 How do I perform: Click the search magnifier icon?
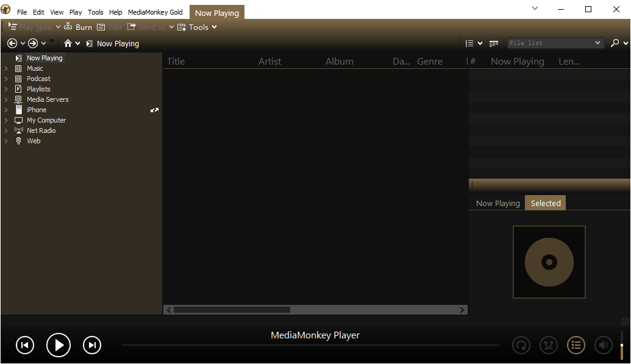tap(615, 43)
